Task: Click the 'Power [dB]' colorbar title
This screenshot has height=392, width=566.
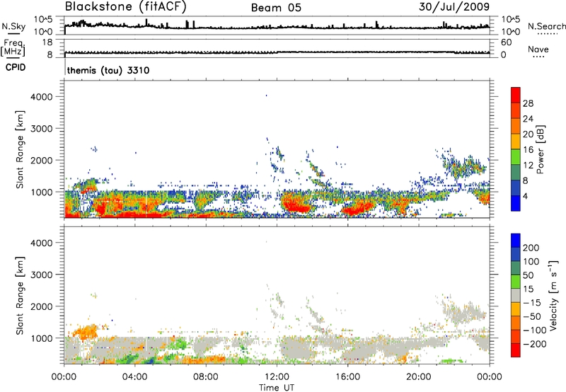Action: tap(540, 149)
